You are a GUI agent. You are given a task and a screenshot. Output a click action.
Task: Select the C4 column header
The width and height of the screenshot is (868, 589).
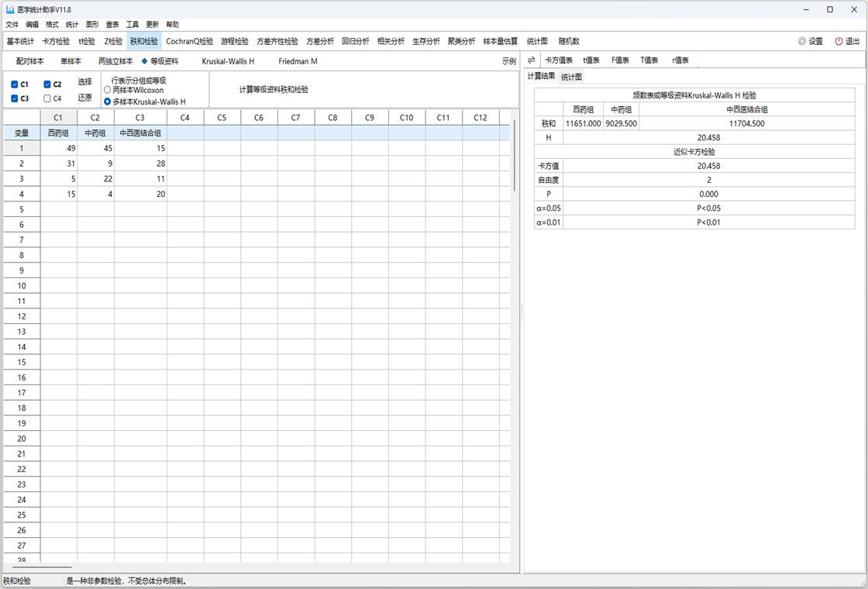[185, 117]
